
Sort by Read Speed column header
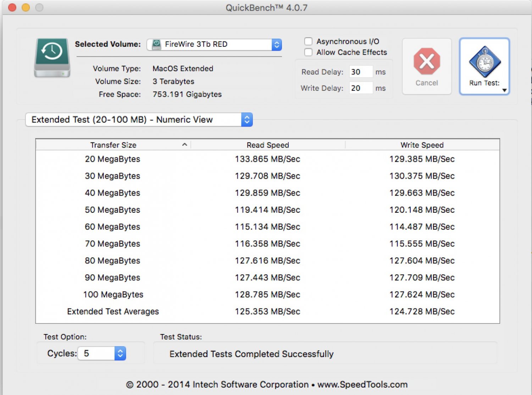click(268, 145)
